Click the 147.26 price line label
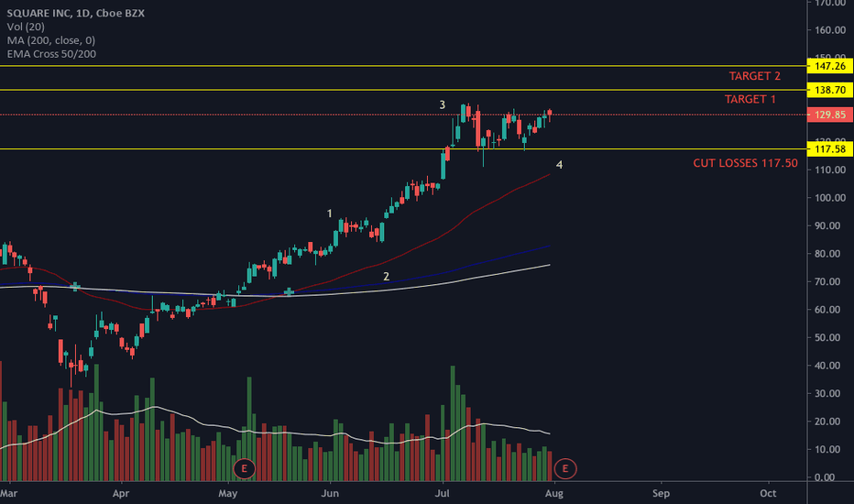The height and width of the screenshot is (504, 854). [x=829, y=66]
